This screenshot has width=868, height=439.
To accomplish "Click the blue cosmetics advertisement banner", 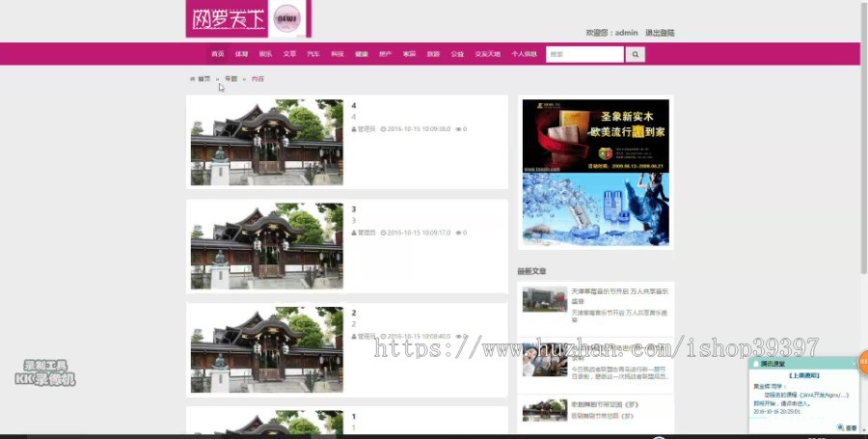I will click(x=596, y=209).
